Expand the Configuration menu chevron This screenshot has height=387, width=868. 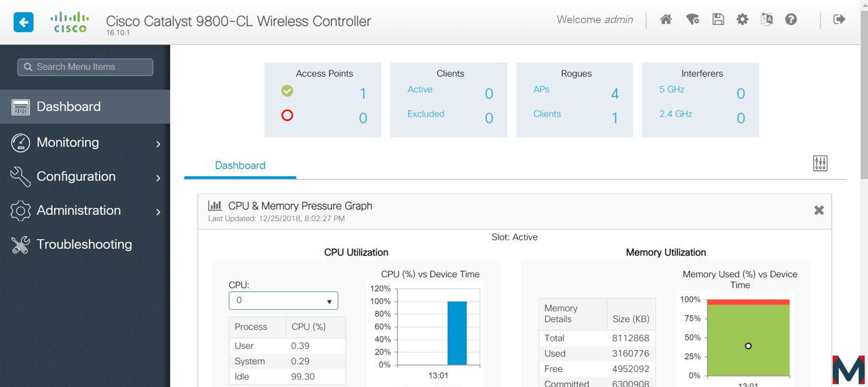[158, 178]
